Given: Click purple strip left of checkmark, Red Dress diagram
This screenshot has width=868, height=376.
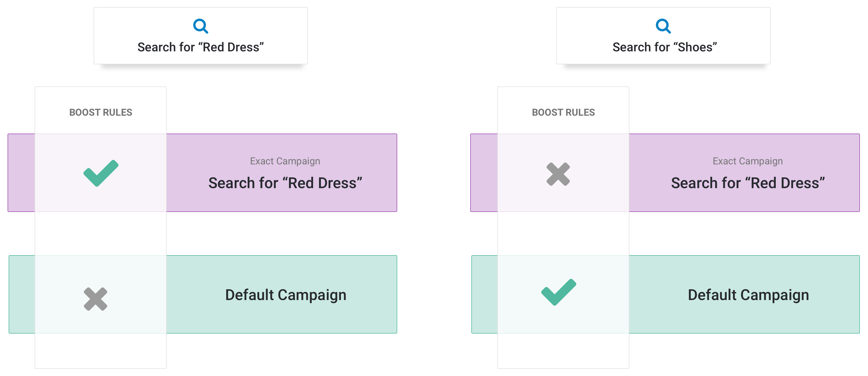Looking at the screenshot, I should click(21, 173).
